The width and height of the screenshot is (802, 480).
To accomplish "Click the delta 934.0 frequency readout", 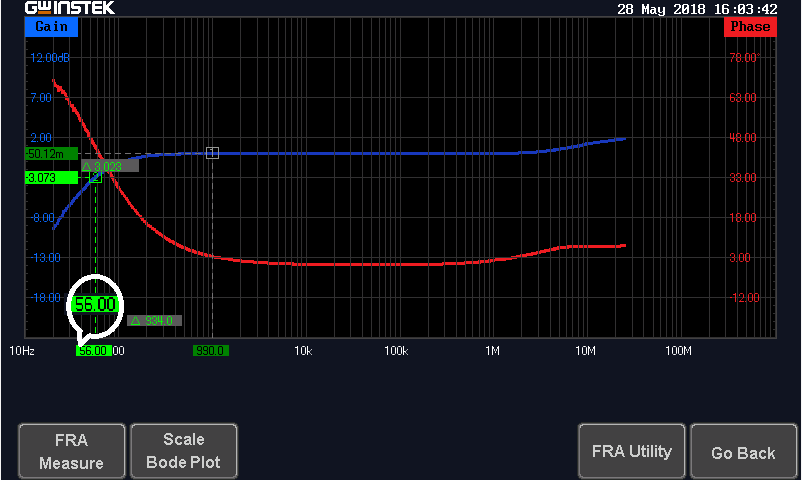I will tap(154, 321).
